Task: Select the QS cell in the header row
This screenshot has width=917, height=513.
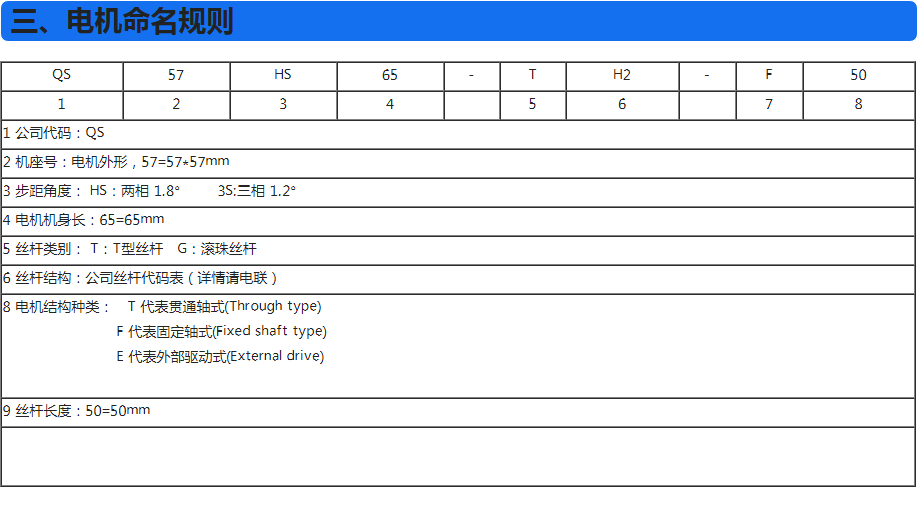Action: (x=62, y=76)
